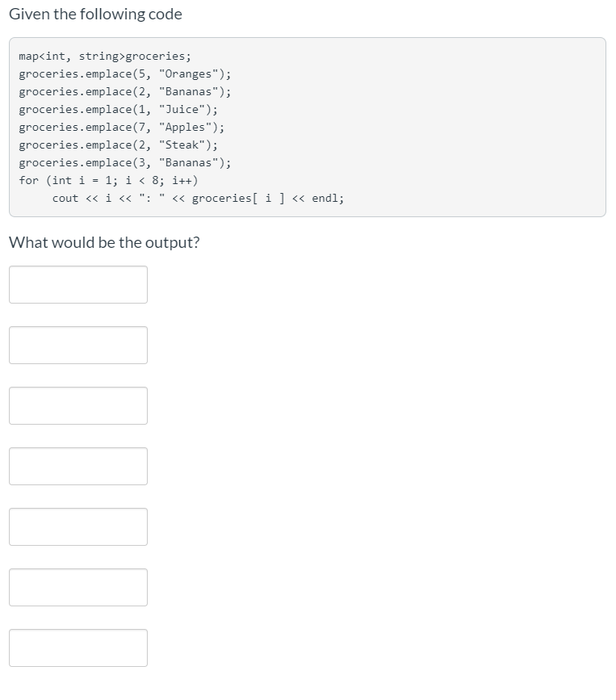
Task: Click the emplace Steak code line
Action: pyautogui.click(x=118, y=145)
